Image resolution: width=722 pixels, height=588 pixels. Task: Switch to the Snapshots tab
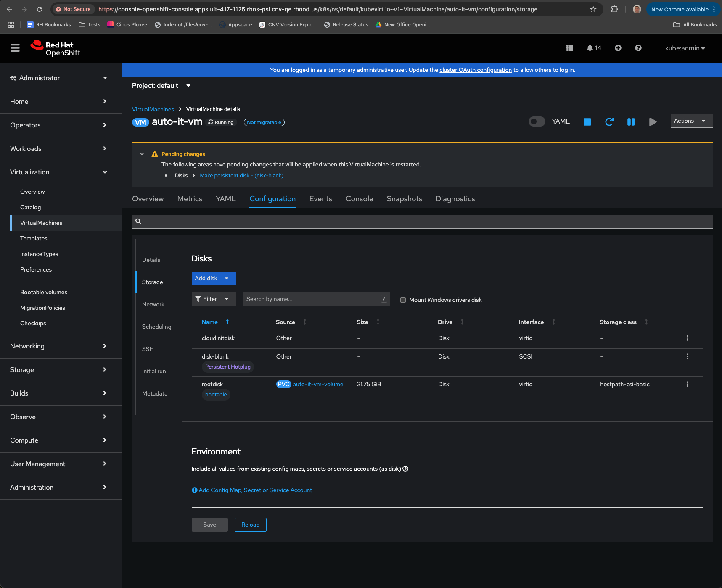[404, 199]
